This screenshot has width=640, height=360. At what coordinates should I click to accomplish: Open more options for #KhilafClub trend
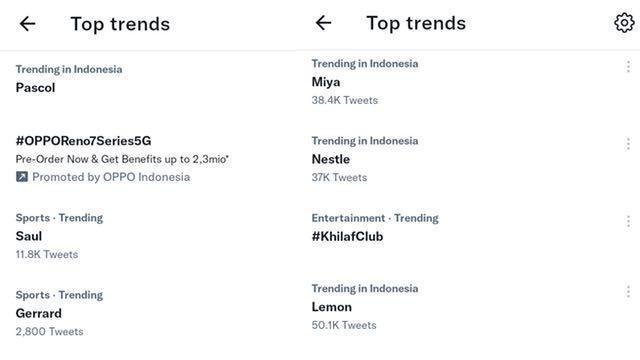[628, 221]
